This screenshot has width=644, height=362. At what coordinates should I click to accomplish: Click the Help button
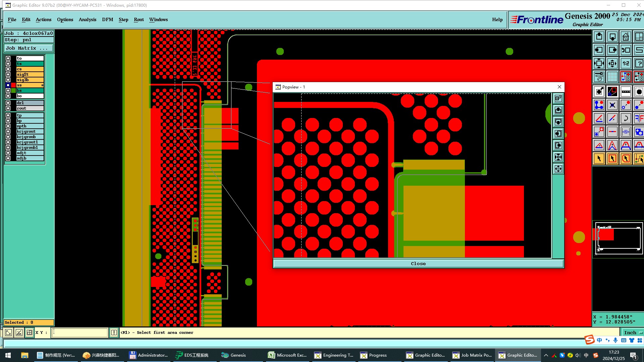point(497,19)
